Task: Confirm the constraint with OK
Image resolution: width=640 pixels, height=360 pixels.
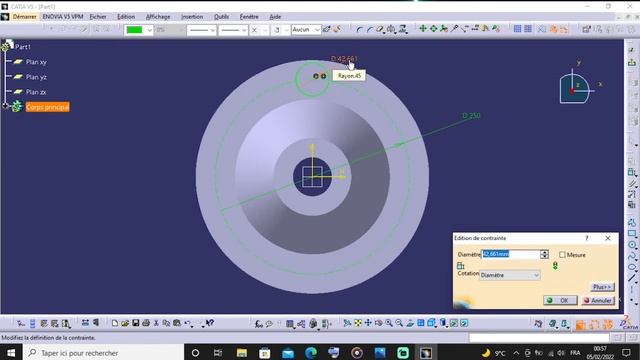Action: coord(560,300)
